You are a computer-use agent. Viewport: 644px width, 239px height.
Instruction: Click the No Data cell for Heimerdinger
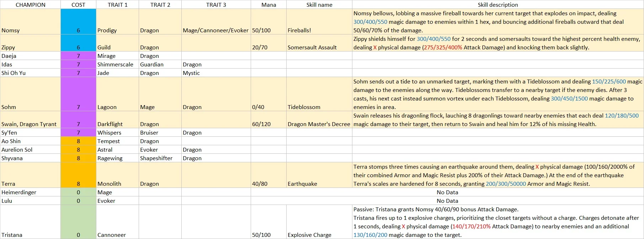click(x=447, y=192)
